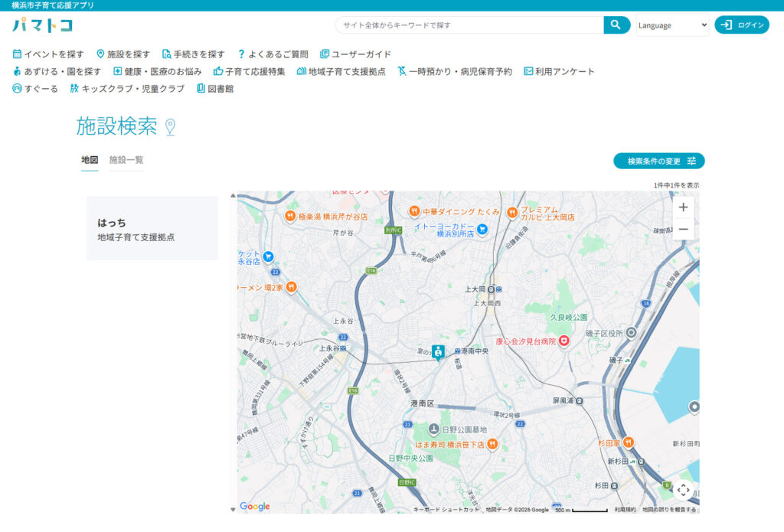Select the はっち facility card
Image resolution: width=784 pixels, height=532 pixels.
(x=152, y=229)
